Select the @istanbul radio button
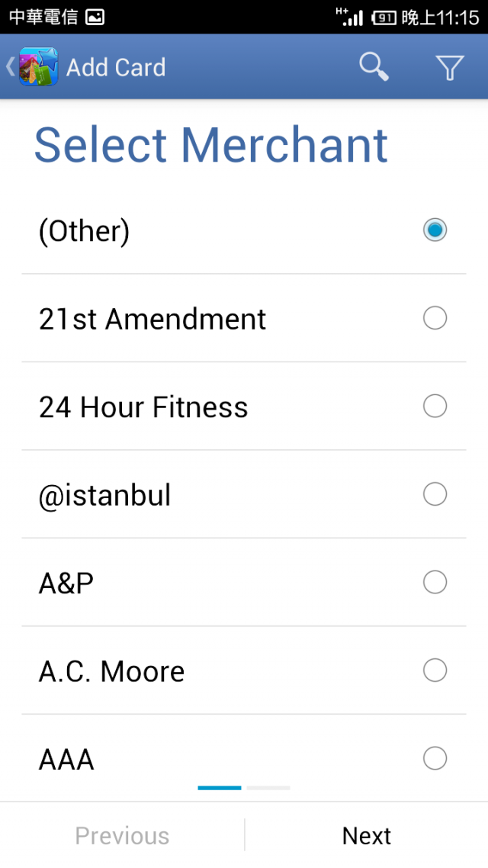The width and height of the screenshot is (488, 868). coord(435,494)
